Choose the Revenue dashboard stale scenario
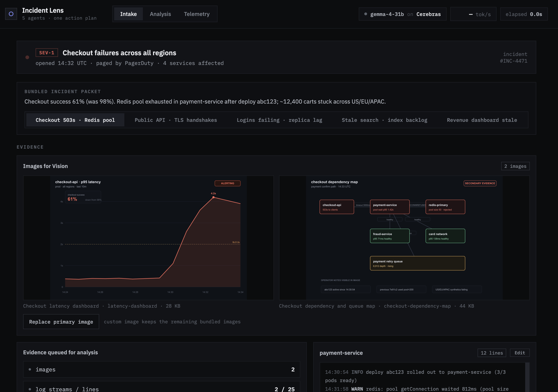 click(x=482, y=120)
